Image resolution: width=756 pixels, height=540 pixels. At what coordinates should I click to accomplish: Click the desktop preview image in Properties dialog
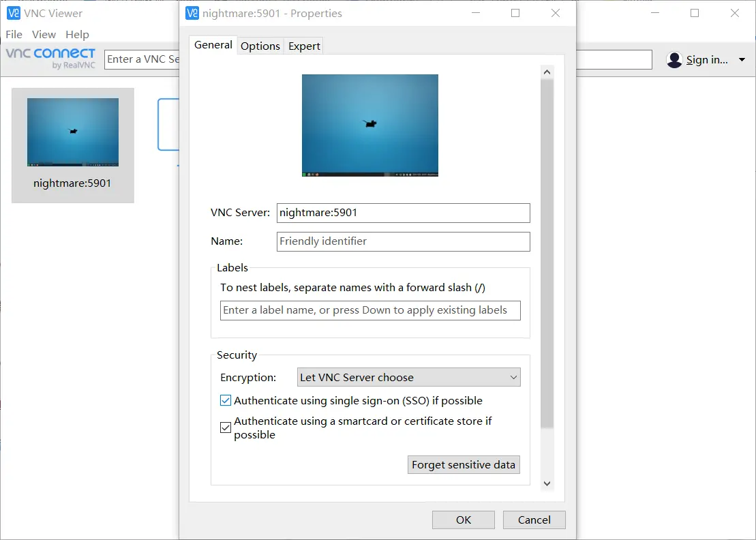[x=369, y=125]
